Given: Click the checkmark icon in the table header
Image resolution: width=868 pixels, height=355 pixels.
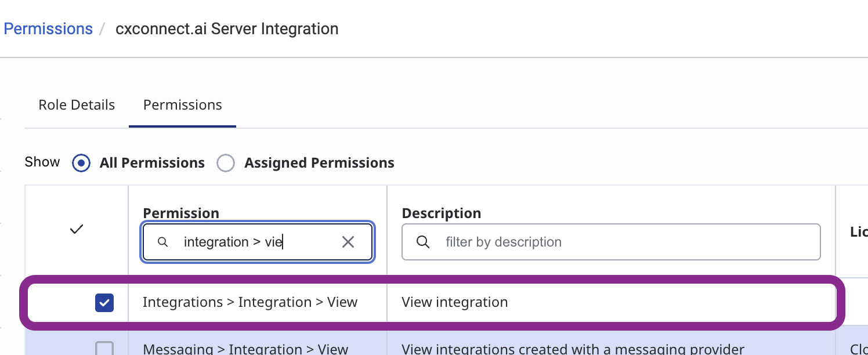Looking at the screenshot, I should [77, 230].
